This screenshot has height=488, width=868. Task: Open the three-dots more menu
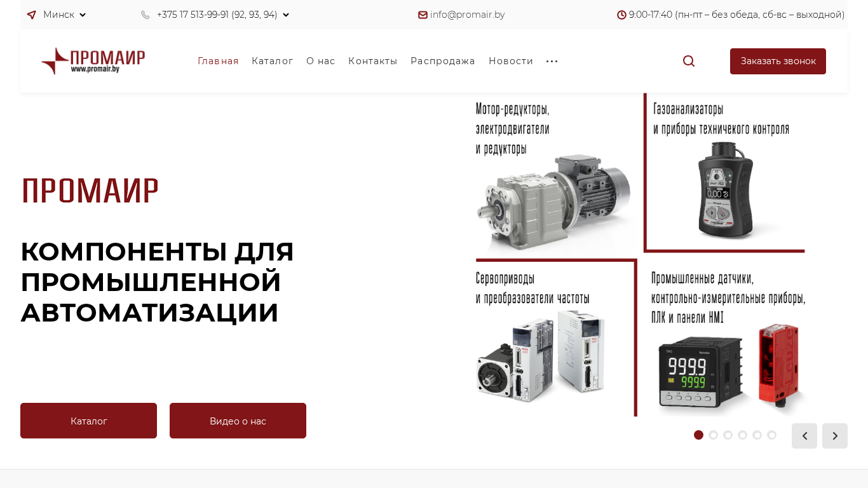pyautogui.click(x=552, y=61)
